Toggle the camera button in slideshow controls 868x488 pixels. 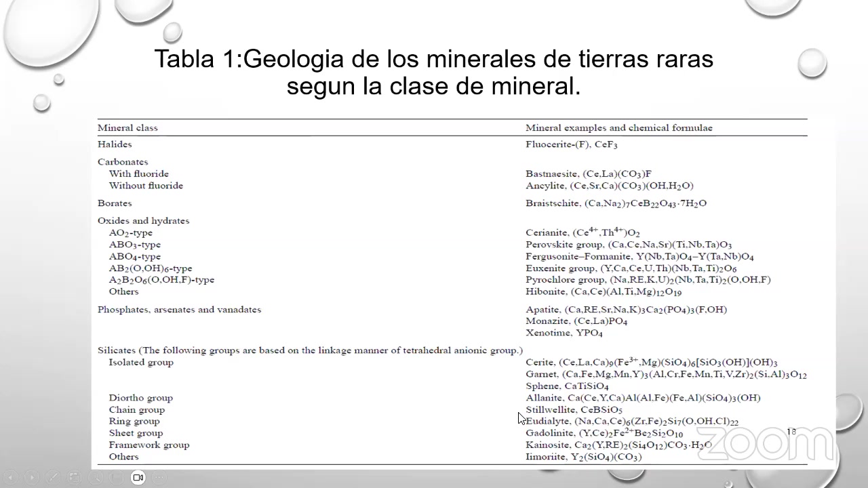(x=138, y=477)
